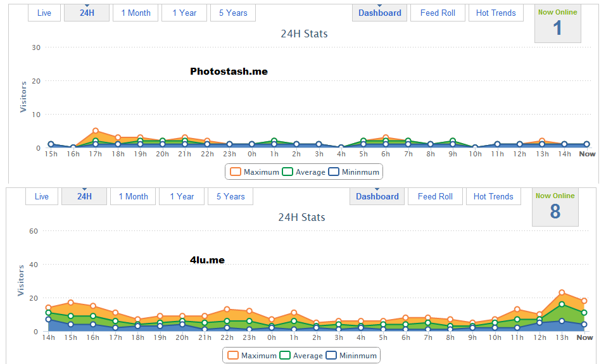Click the green Average legend swatch in Photostash.me chart
606x364 pixels.
[x=287, y=172]
